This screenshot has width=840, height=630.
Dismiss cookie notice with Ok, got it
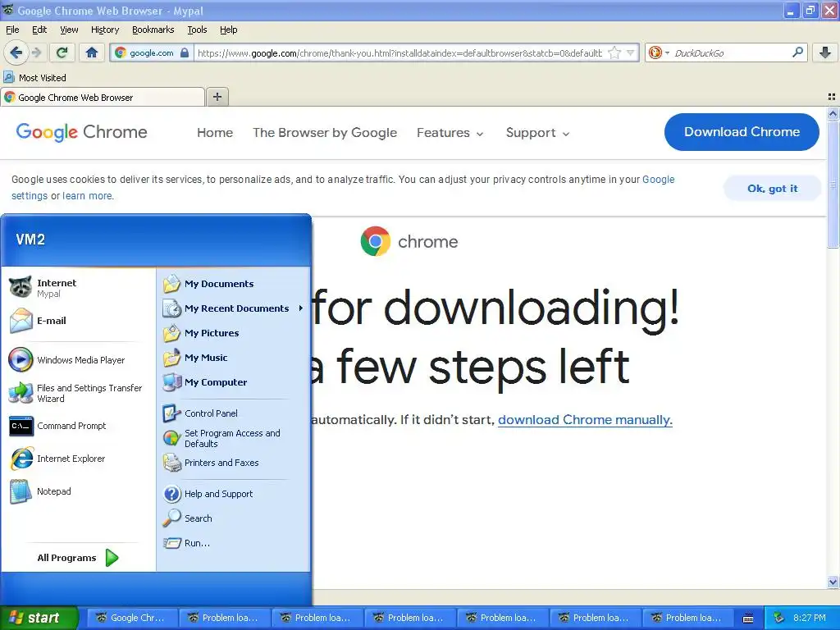click(x=772, y=188)
